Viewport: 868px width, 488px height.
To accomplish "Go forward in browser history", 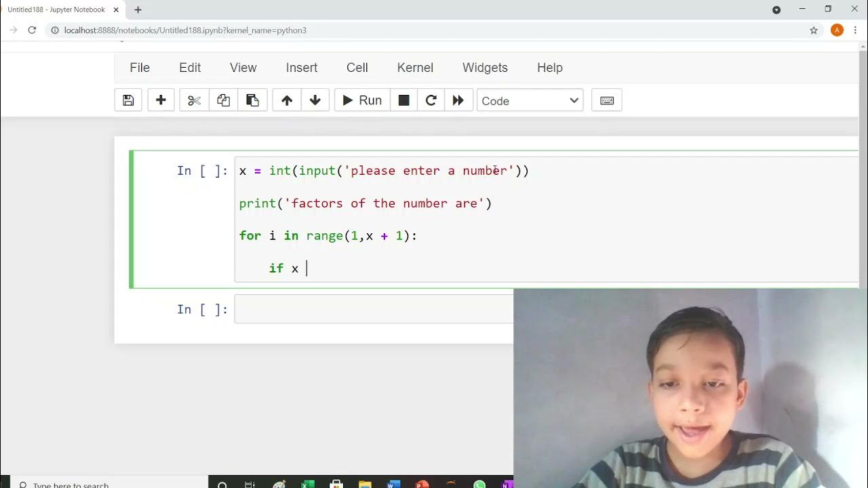I will (13, 30).
